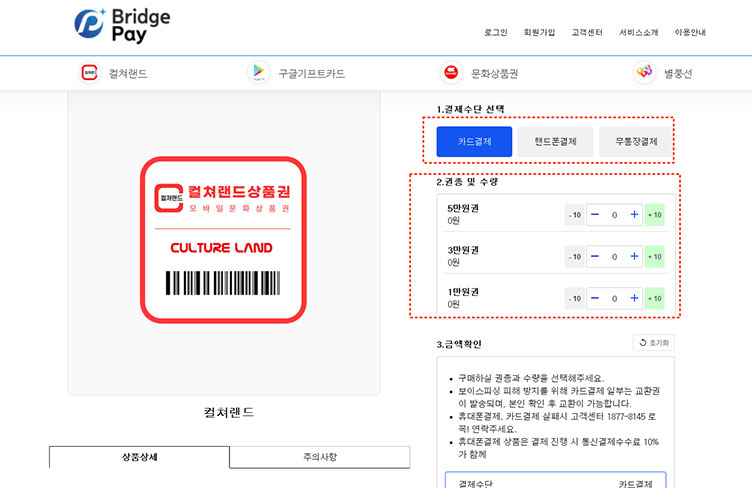Open 이용안내 menu item
The height and width of the screenshot is (500, 752).
coord(690,32)
